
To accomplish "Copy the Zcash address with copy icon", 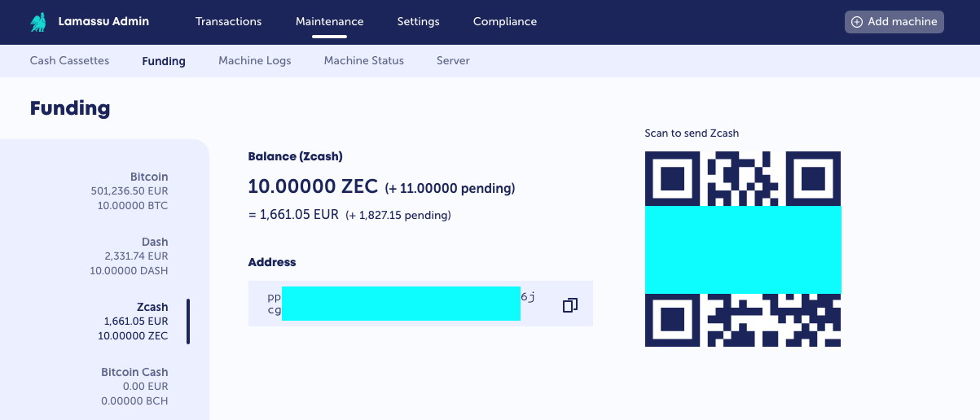I will (570, 305).
